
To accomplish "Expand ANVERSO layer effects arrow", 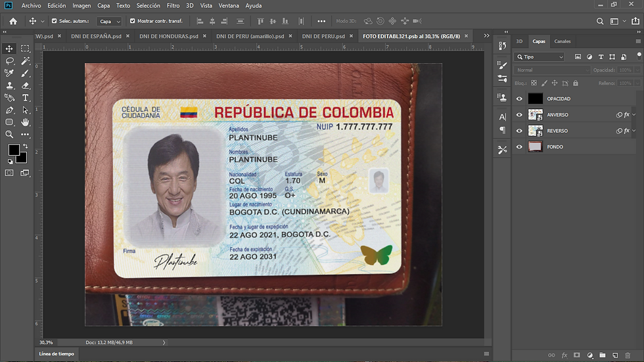I will tap(633, 115).
